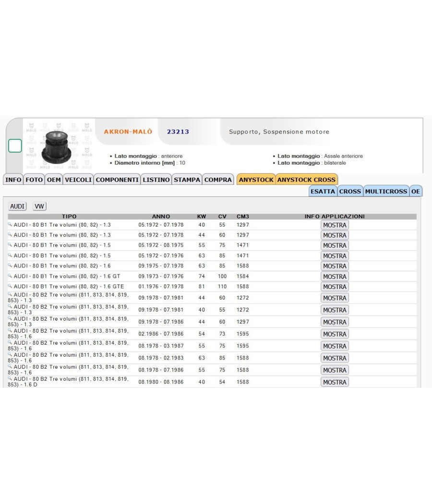The width and height of the screenshot is (432, 504).
Task: Click magnifier icon for 80 B2 1.3 1272 cc 44 KW row
Action: pos(10,294)
